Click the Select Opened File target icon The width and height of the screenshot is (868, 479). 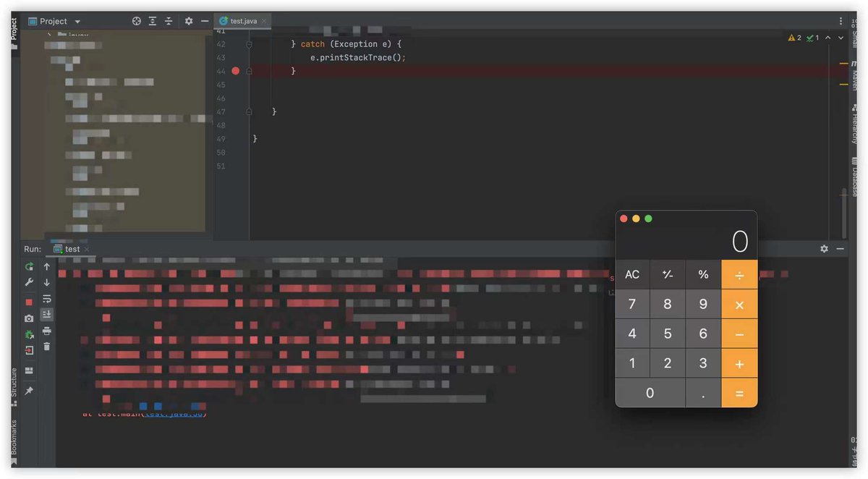point(136,21)
